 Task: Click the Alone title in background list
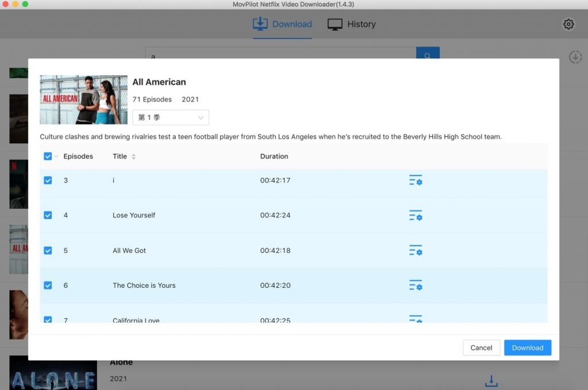(x=121, y=362)
